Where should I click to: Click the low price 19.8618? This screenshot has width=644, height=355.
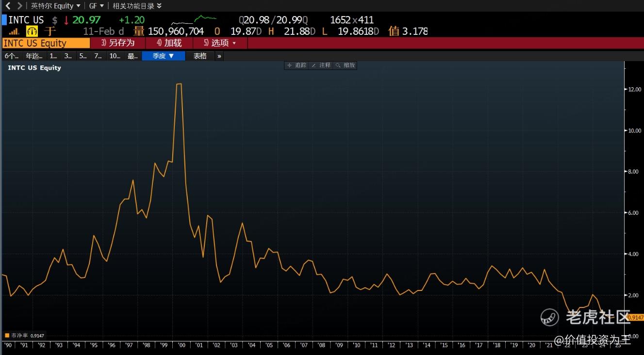point(355,32)
